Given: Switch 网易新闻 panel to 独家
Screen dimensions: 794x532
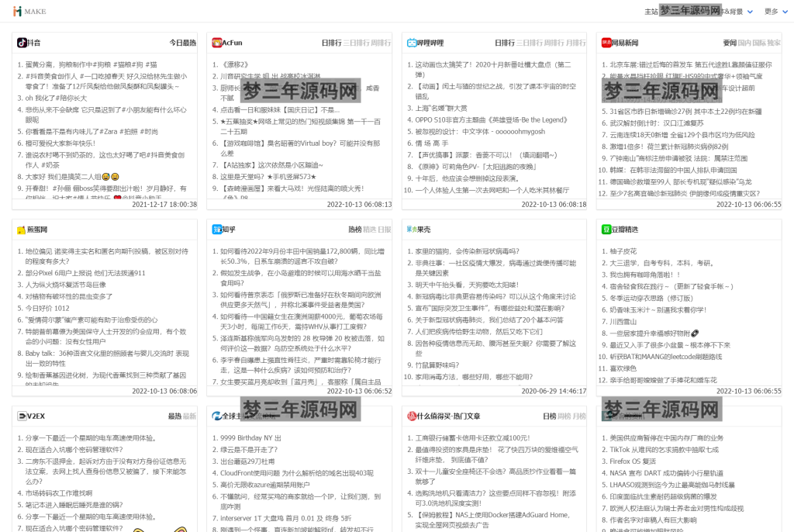Looking at the screenshot, I should point(774,43).
